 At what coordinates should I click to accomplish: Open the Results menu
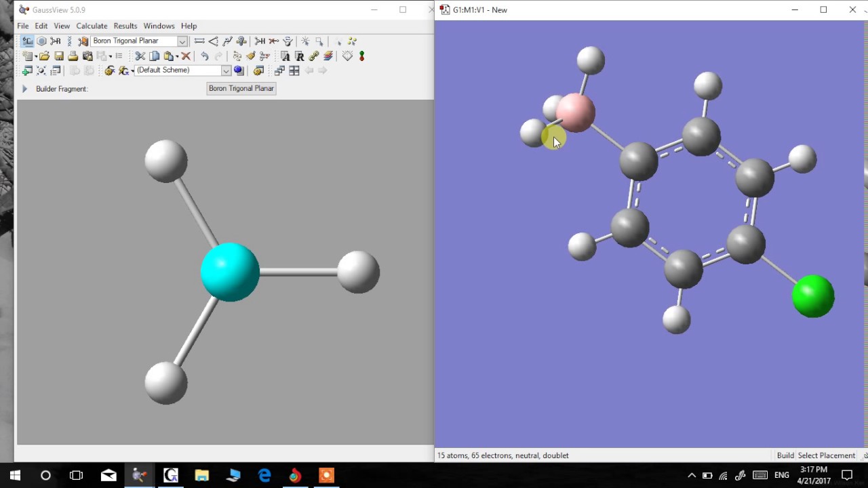tap(125, 26)
